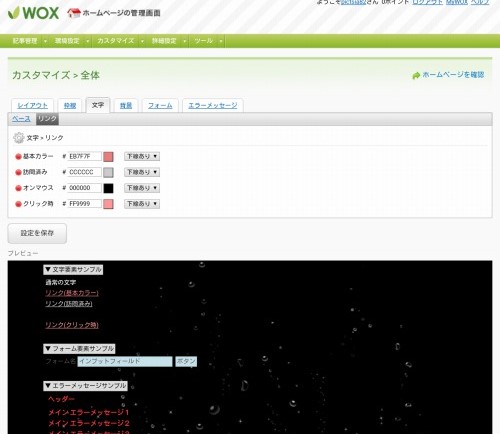Open the underline dropdown for 基本カラー
The width and height of the screenshot is (500, 434).
point(142,156)
